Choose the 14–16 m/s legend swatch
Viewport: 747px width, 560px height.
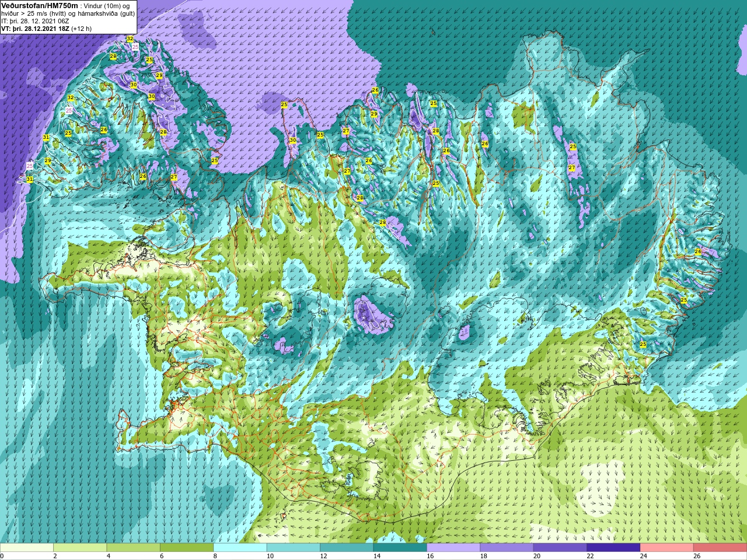click(400, 548)
